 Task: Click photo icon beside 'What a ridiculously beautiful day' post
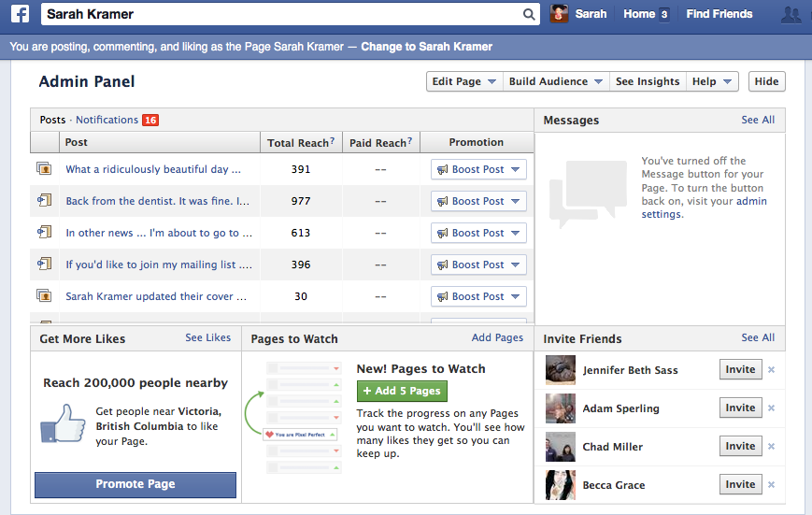tap(44, 169)
